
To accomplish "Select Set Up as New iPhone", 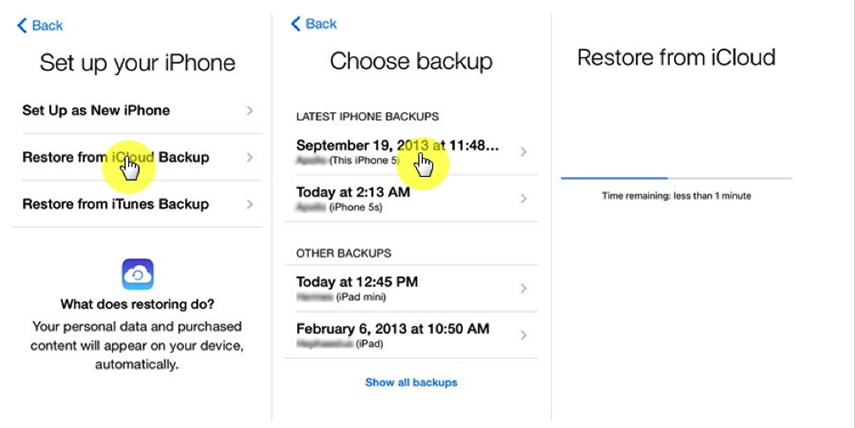I will point(137,111).
